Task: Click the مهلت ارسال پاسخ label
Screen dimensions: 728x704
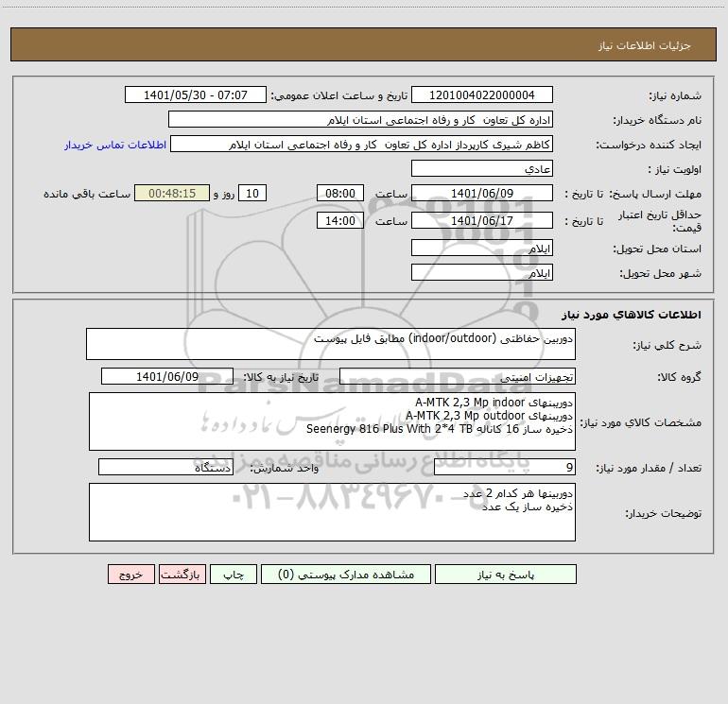Action: 655,194
